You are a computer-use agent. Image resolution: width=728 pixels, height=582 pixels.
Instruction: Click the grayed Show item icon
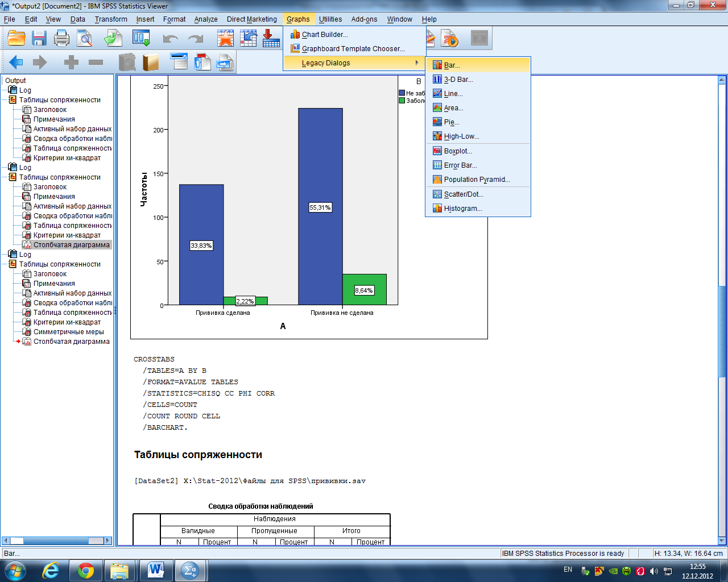(127, 62)
